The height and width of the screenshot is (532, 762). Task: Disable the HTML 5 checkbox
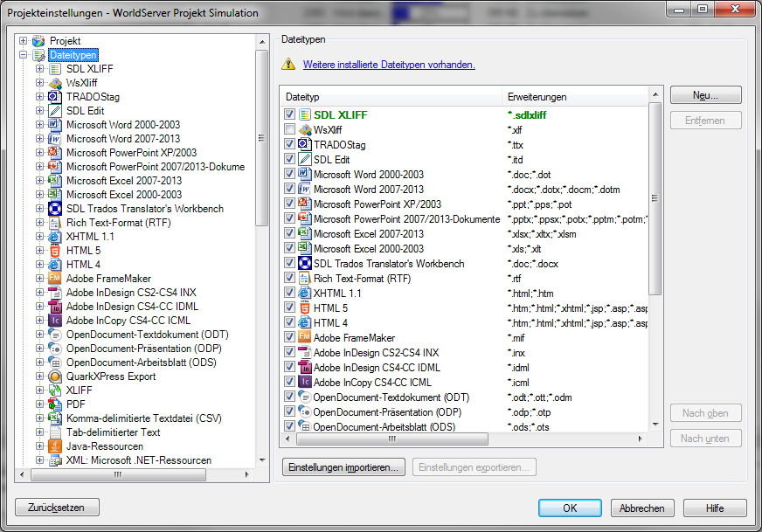289,307
